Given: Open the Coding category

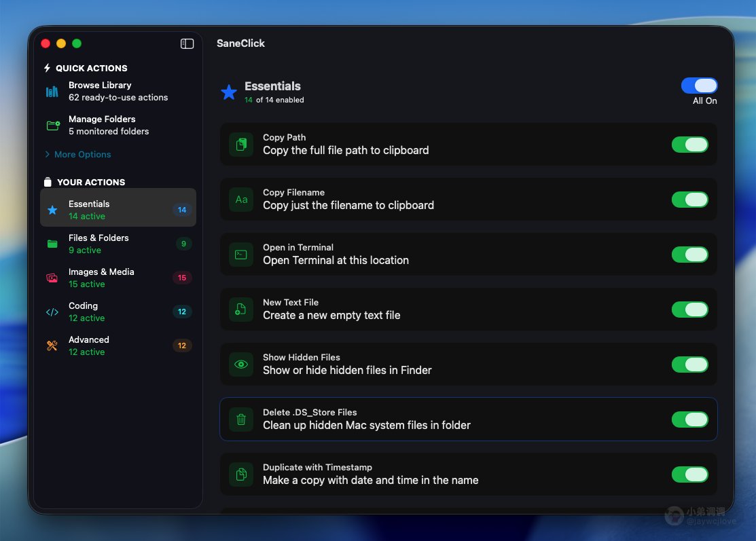Looking at the screenshot, I should pos(118,312).
